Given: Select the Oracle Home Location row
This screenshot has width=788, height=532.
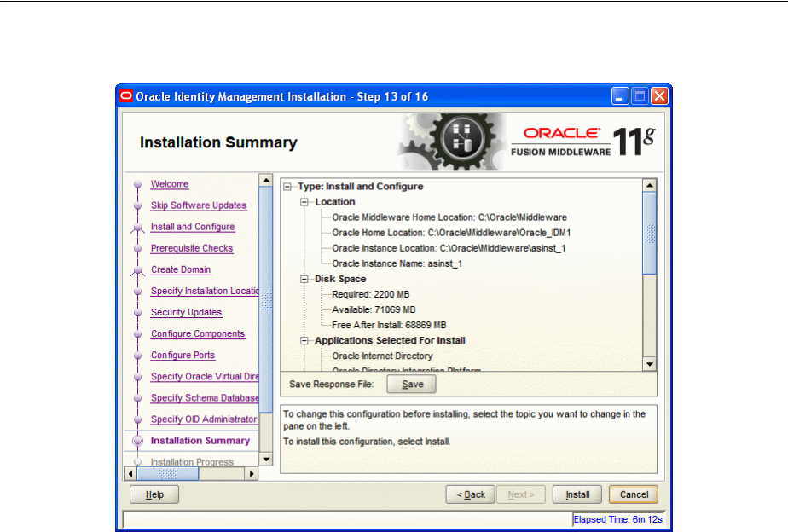Looking at the screenshot, I should tap(451, 233).
